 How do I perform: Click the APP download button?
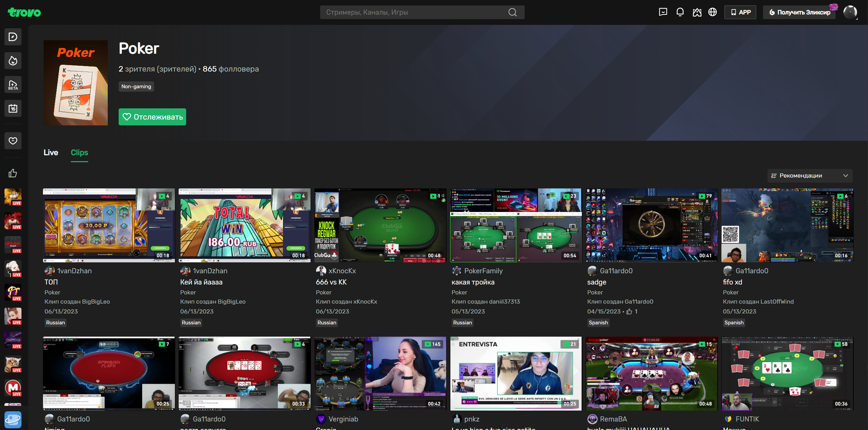(740, 12)
